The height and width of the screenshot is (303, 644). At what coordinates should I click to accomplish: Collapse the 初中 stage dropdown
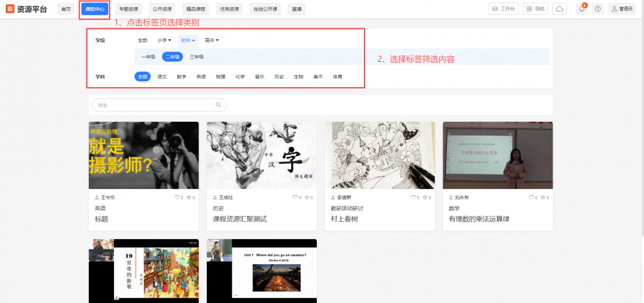point(188,41)
